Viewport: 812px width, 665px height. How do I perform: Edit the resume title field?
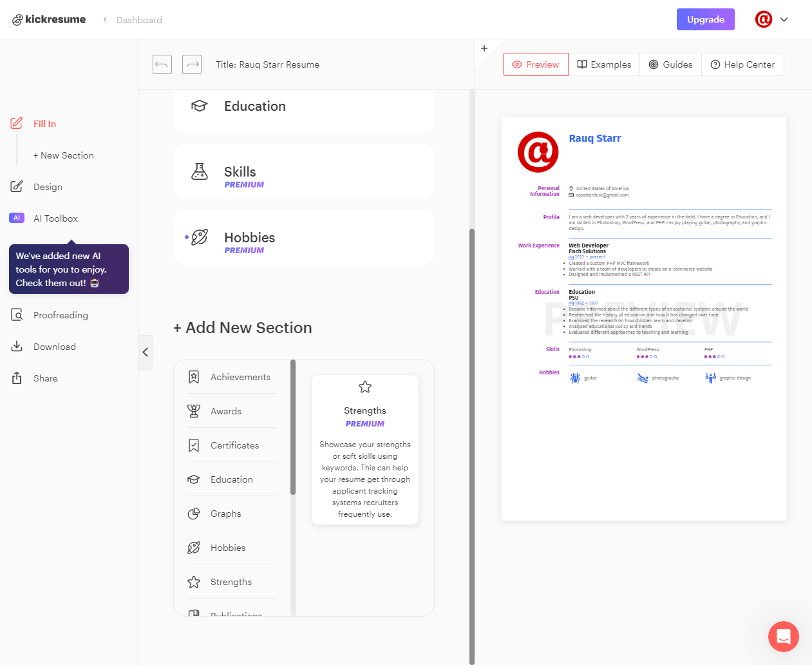click(267, 64)
